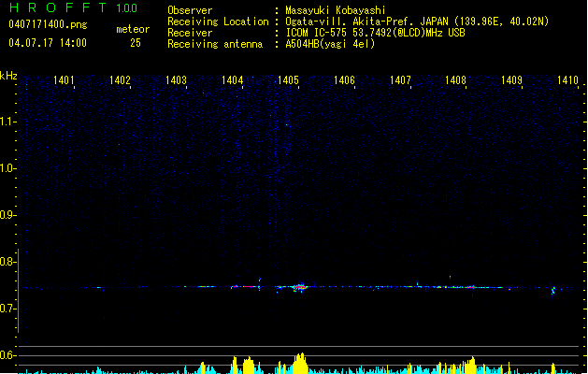588x374 pixels.
Task: Click the 1408 time axis marker
Action: (x=455, y=80)
